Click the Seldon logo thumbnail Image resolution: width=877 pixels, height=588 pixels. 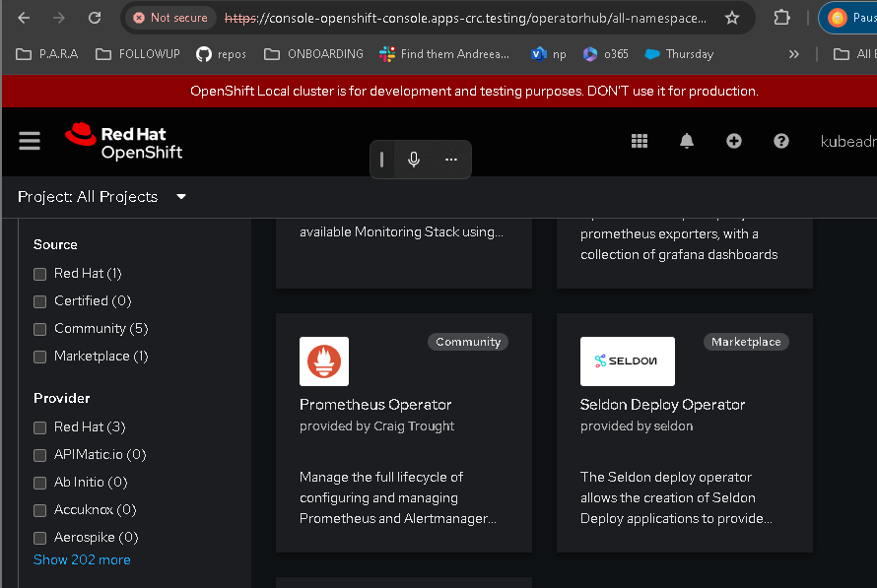point(628,361)
